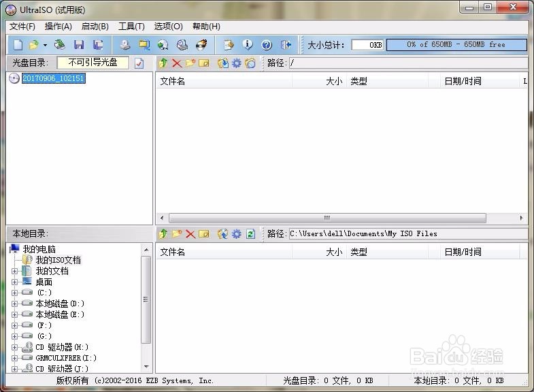Image resolution: width=534 pixels, height=392 pixels.
Task: Expand the 本地磁盘 (D:) node
Action: tap(15, 304)
